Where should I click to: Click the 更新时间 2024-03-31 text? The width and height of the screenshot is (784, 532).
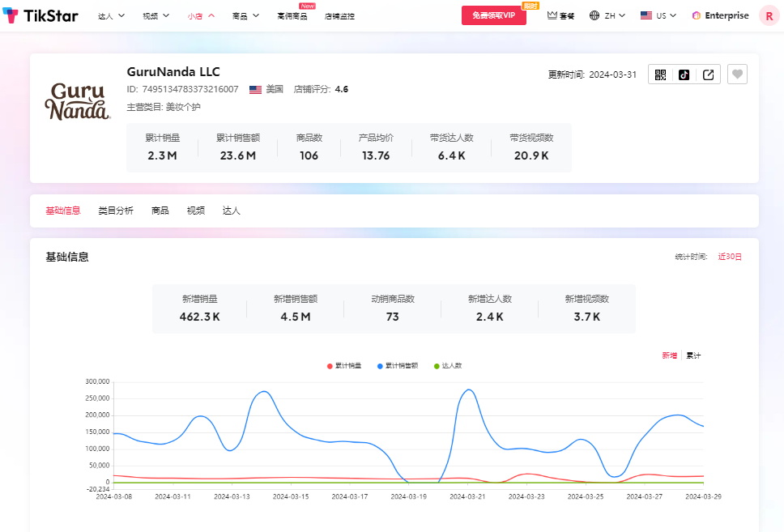[592, 74]
